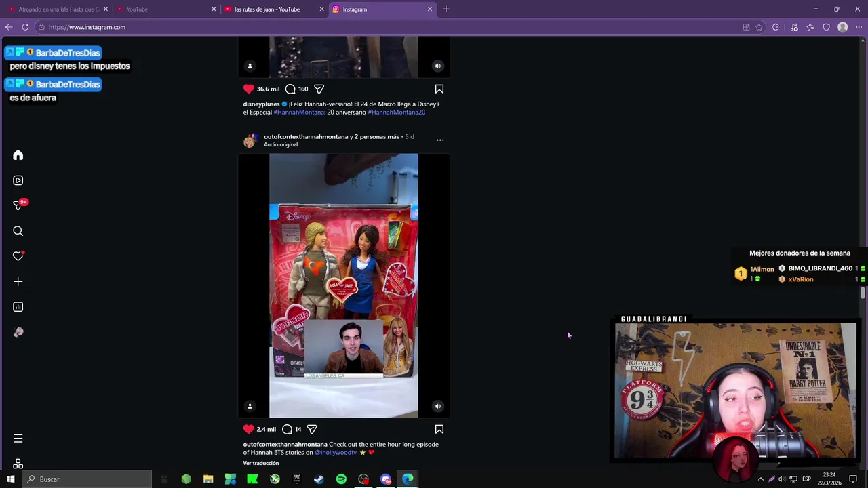Screen dimensions: 868x488
Task: Open Windows notification center
Action: click(x=853, y=479)
